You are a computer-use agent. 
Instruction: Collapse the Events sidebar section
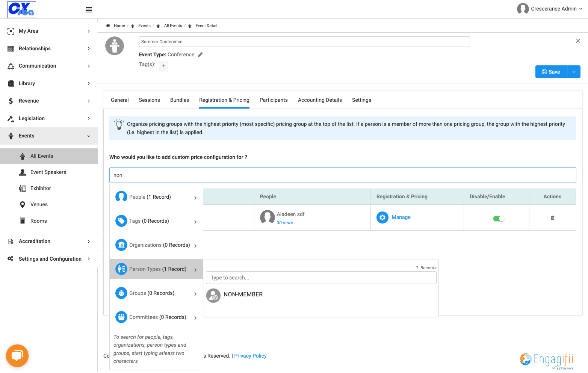pos(49,136)
